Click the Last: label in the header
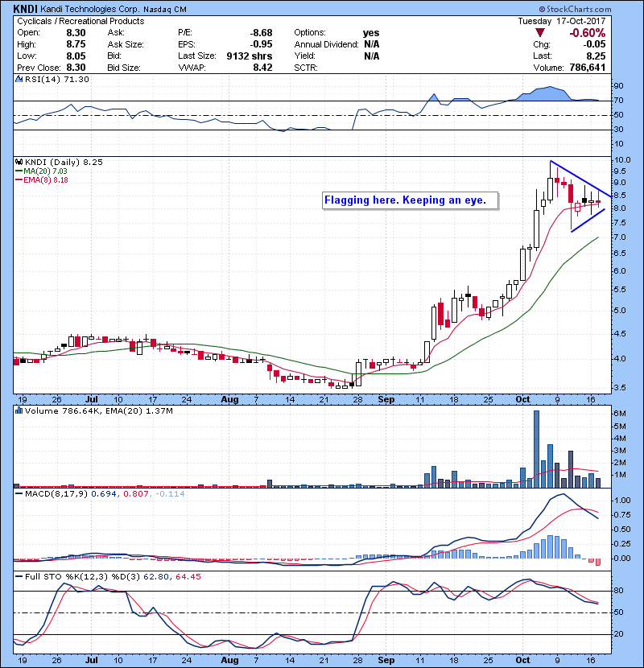Image resolution: width=644 pixels, height=668 pixels. (543, 56)
